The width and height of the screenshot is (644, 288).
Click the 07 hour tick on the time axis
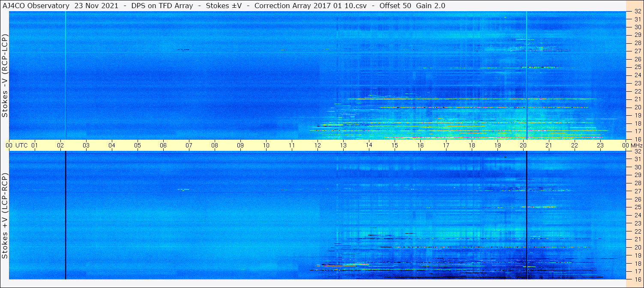pyautogui.click(x=189, y=145)
